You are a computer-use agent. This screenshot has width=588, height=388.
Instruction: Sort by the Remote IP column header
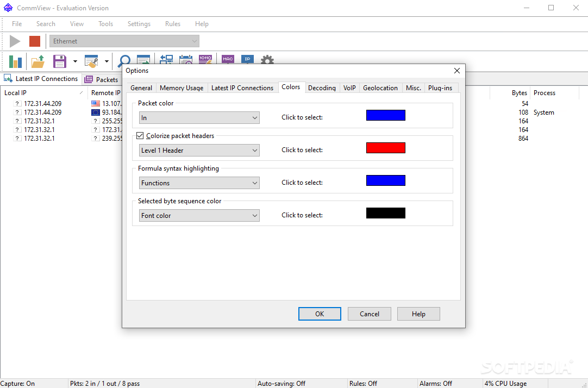pos(106,92)
